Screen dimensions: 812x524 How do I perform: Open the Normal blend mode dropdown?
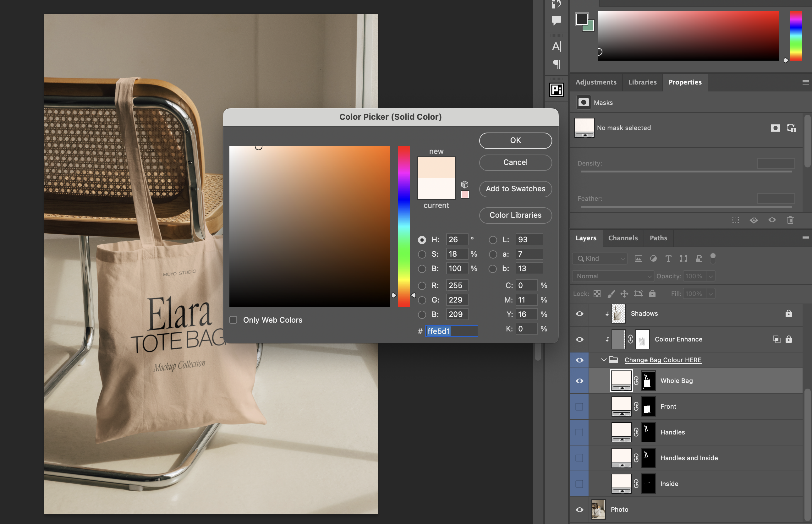click(x=612, y=276)
